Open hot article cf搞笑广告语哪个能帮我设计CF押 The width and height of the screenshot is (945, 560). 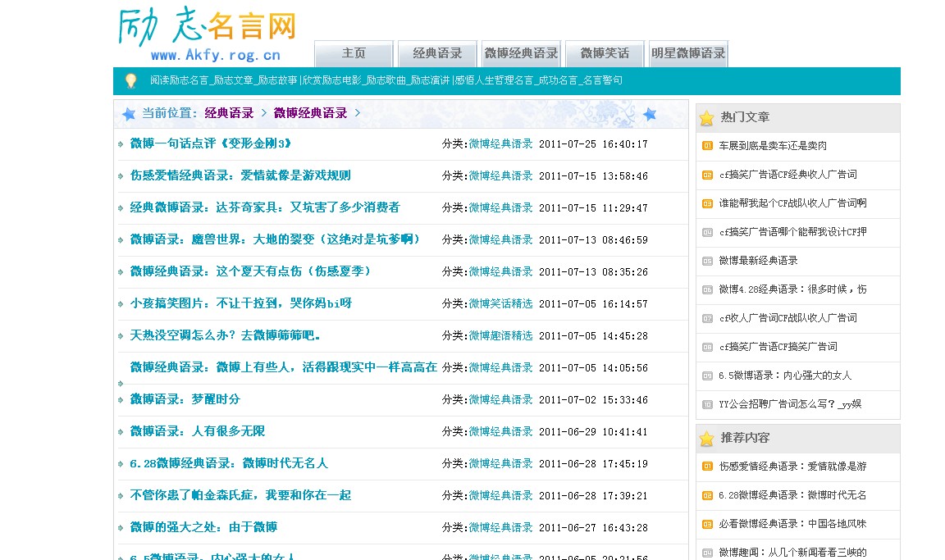[792, 232]
